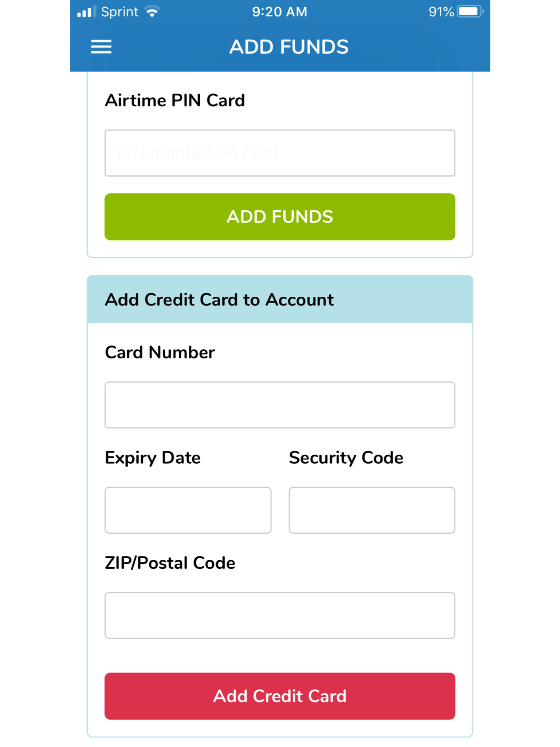Tap the Card Number input field

[279, 404]
